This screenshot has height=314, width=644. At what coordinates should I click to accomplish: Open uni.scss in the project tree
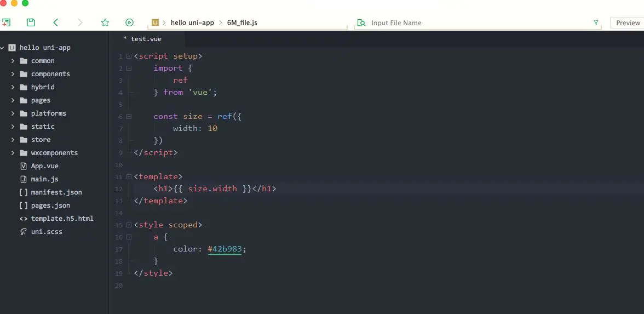tap(47, 232)
